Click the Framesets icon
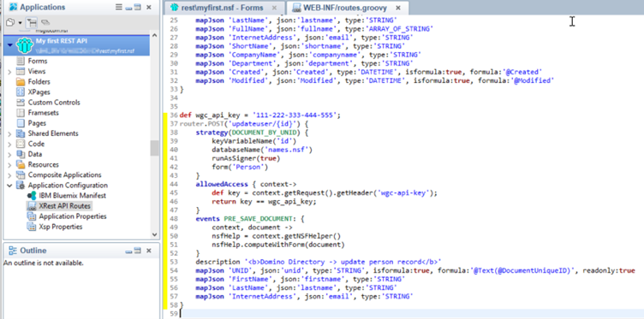 (21, 112)
